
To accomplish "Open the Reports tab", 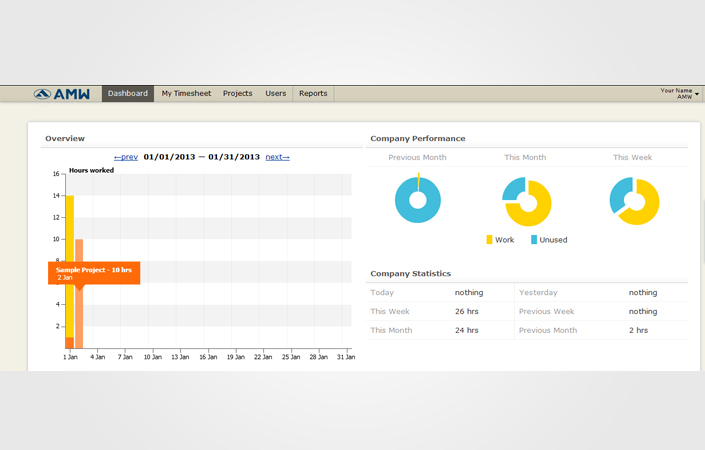I will [x=313, y=94].
